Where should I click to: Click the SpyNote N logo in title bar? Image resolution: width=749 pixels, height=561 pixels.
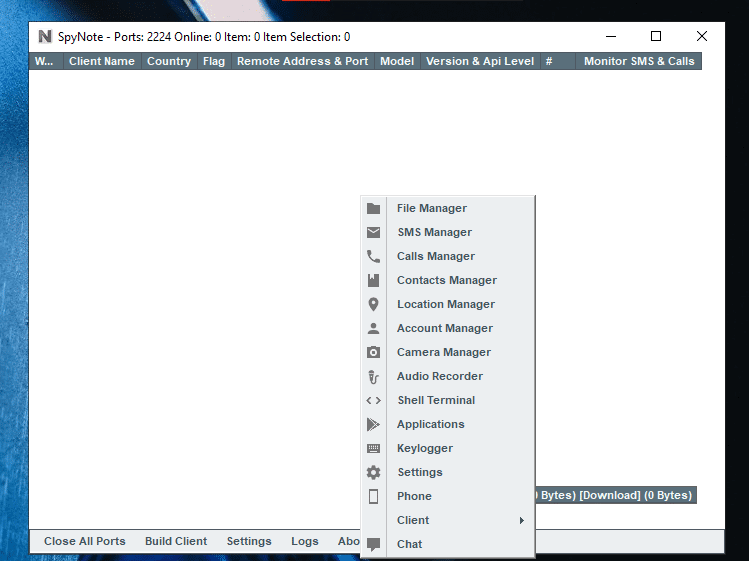(x=45, y=36)
